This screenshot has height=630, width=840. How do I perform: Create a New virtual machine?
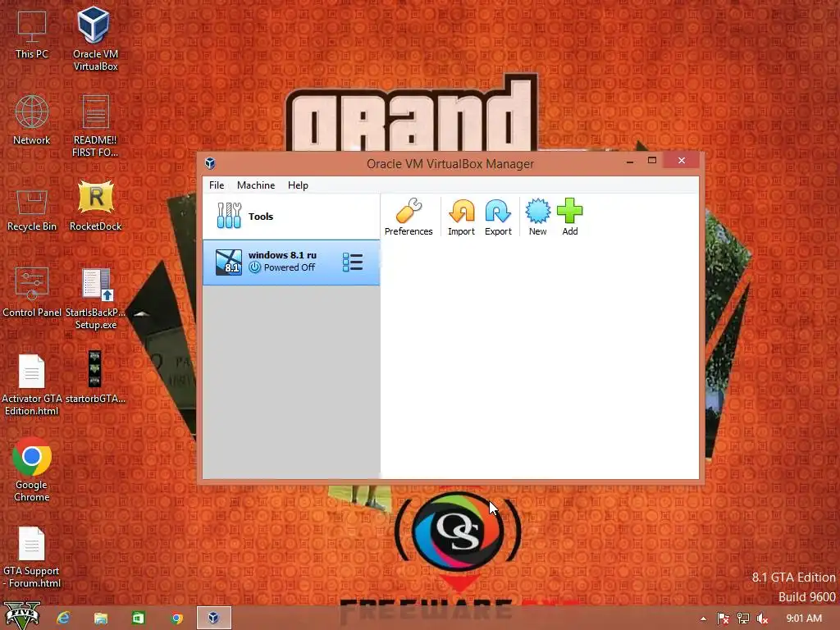(537, 217)
